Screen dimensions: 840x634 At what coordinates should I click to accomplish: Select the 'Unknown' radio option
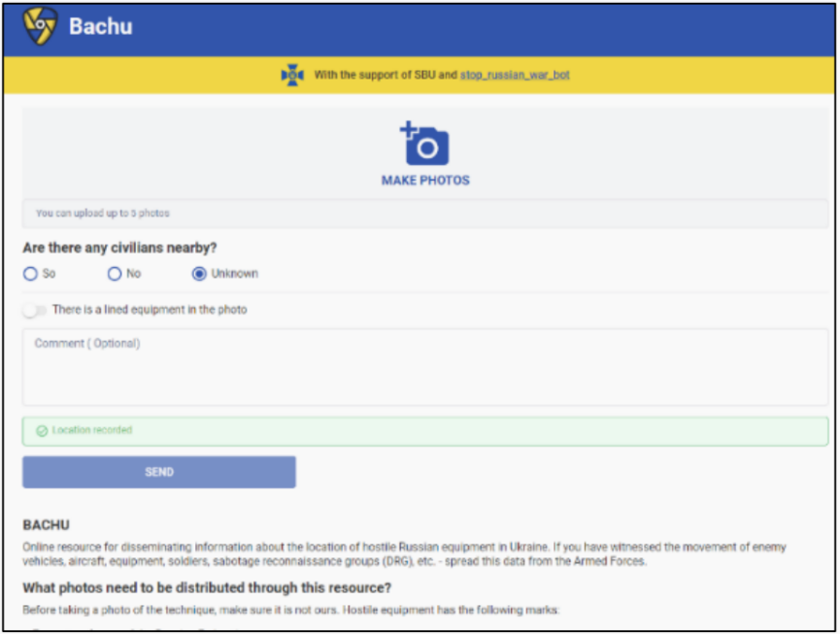click(x=199, y=274)
